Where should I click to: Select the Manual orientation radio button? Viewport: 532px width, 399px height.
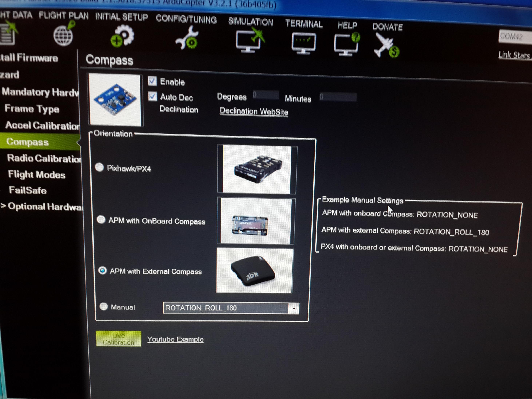[x=104, y=306]
